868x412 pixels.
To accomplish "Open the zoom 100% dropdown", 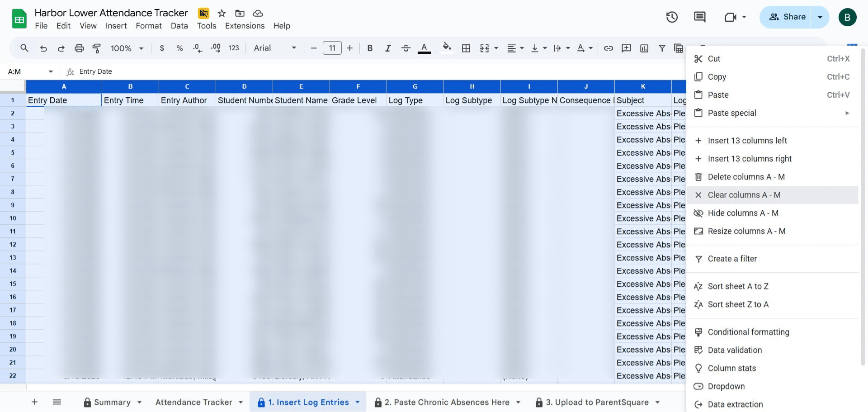I will (x=127, y=48).
